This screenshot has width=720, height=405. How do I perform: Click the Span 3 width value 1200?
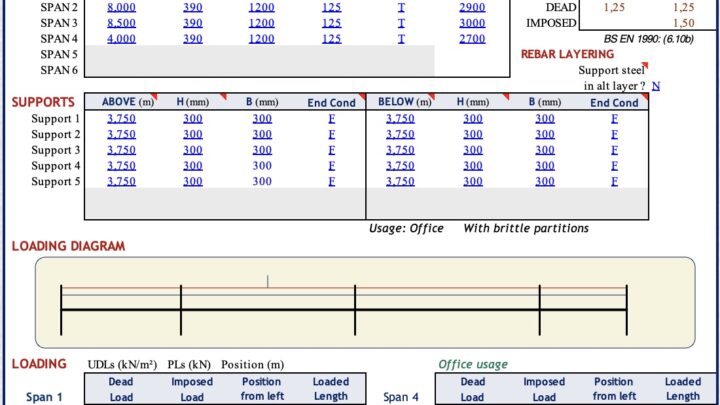[x=261, y=23]
